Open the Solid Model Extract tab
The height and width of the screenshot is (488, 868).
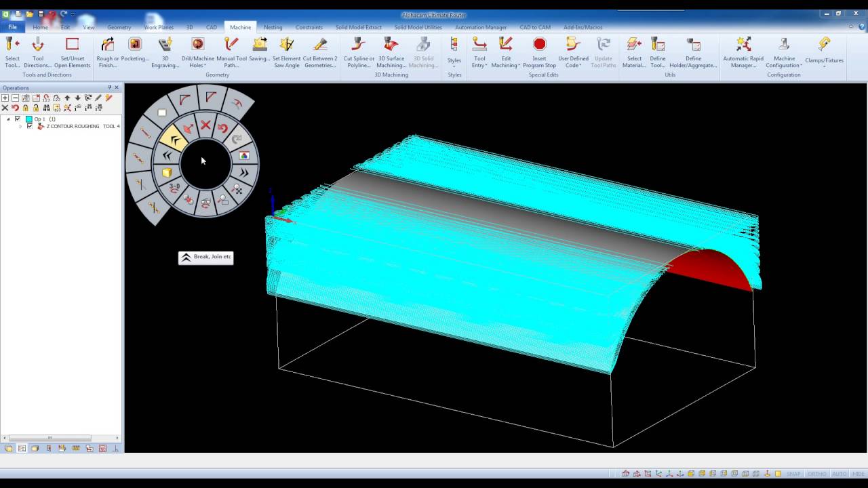point(359,27)
